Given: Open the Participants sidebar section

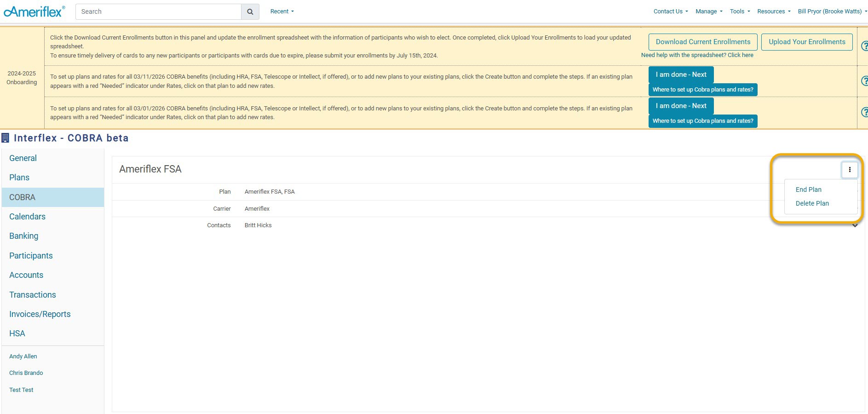Looking at the screenshot, I should point(31,256).
